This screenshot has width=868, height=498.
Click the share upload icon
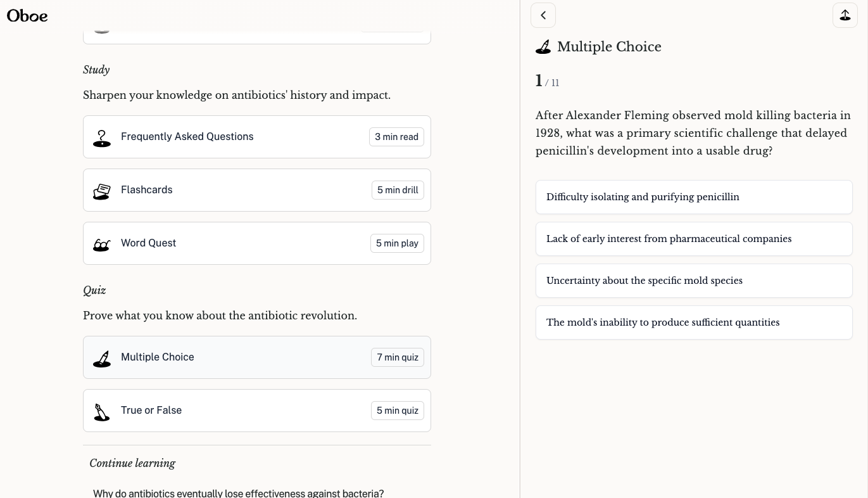point(845,15)
